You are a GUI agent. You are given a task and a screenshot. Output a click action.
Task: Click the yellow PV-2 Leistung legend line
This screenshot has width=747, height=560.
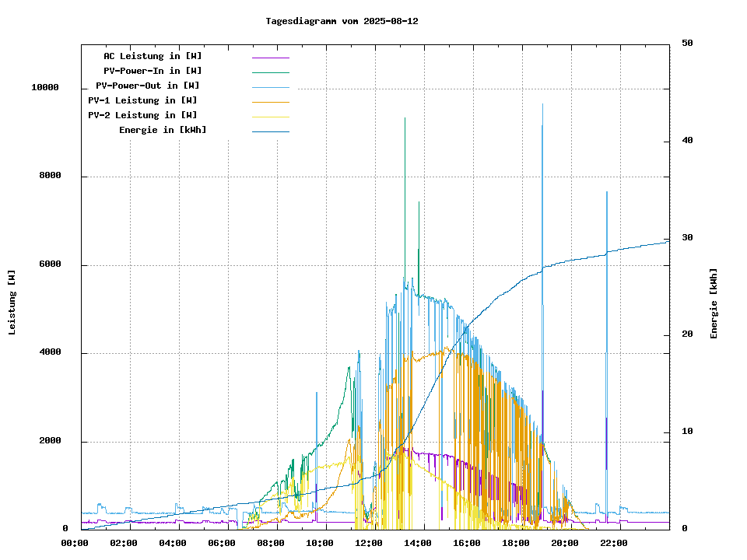pos(270,116)
